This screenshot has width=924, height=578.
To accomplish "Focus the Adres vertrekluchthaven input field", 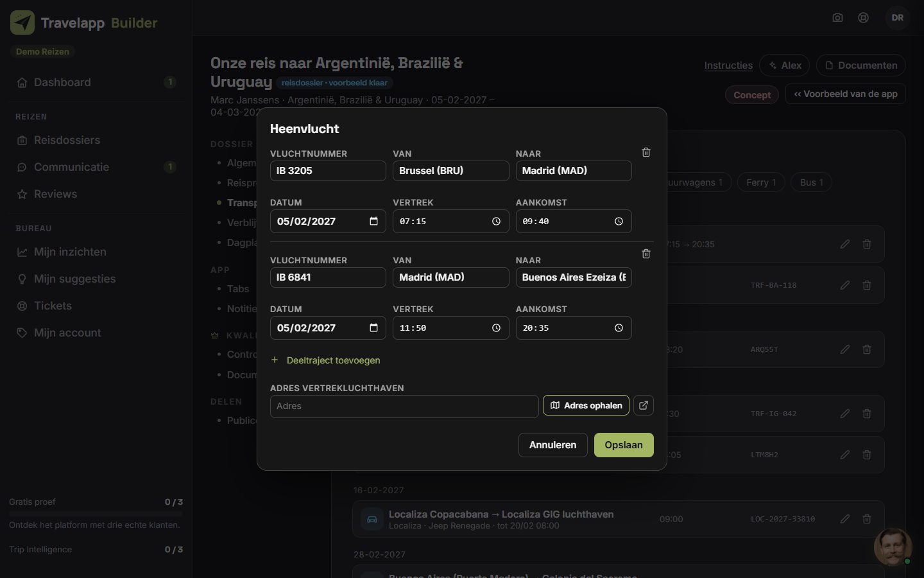I will [x=404, y=406].
